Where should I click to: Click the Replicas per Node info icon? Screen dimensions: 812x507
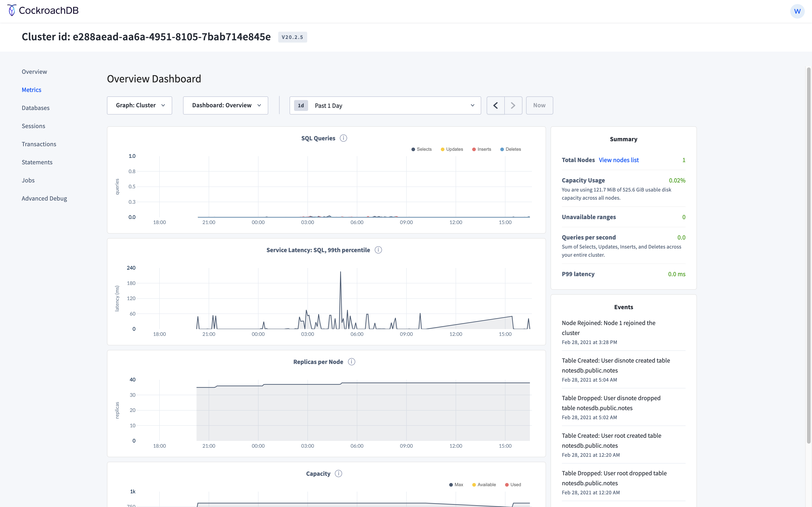pyautogui.click(x=351, y=362)
